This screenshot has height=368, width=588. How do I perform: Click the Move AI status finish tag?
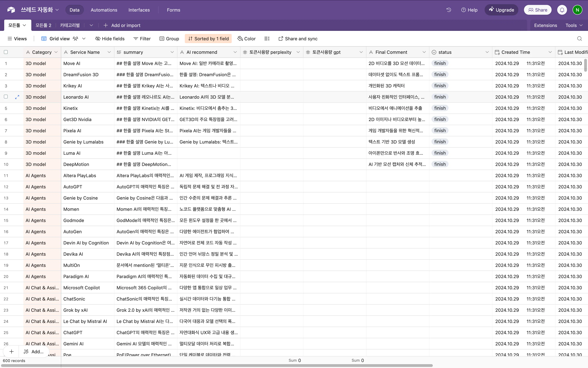tap(440, 63)
